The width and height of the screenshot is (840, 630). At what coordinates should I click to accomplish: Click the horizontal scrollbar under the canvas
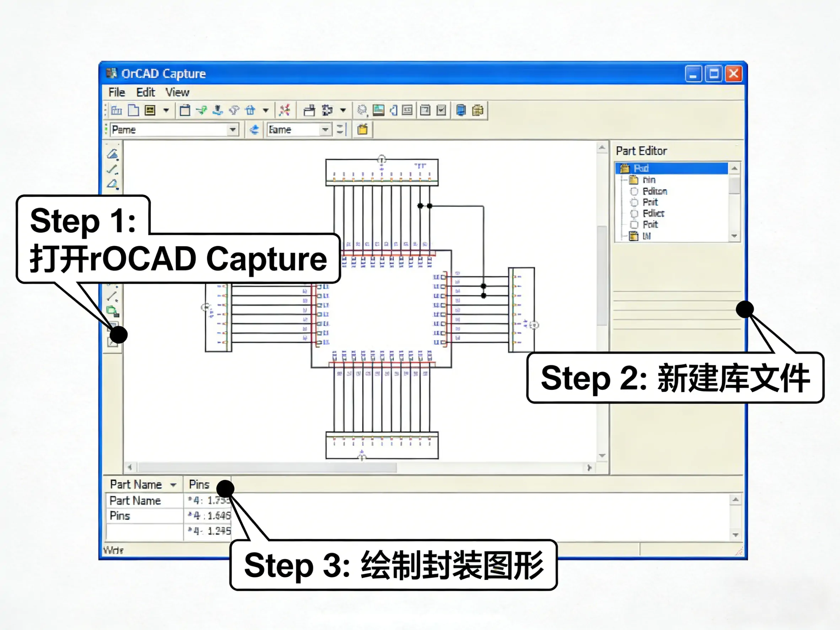[267, 468]
